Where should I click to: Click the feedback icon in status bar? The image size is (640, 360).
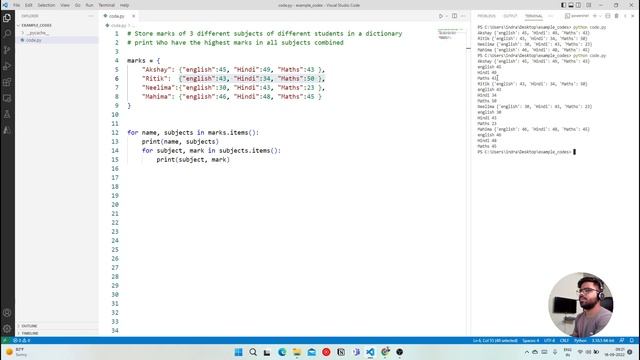[622, 340]
